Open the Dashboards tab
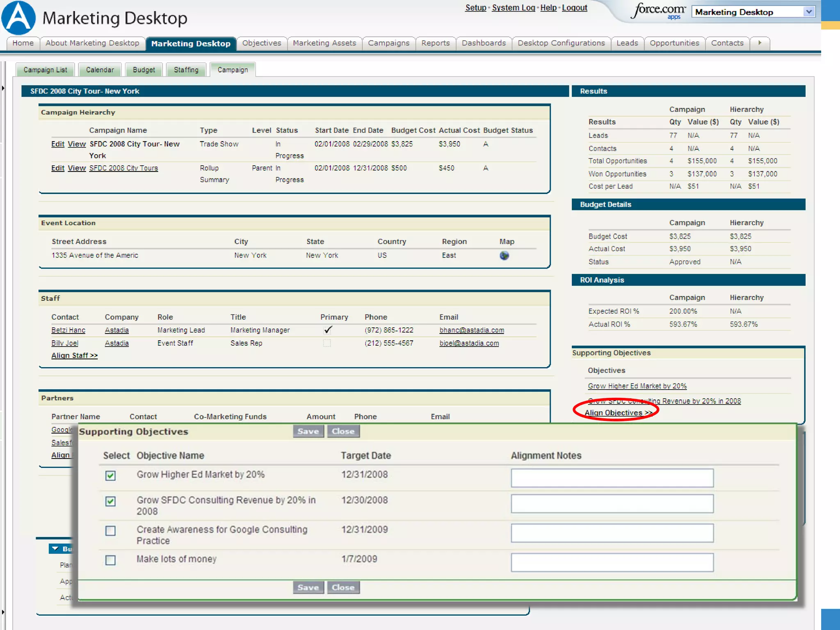This screenshot has height=630, width=840. 484,43
